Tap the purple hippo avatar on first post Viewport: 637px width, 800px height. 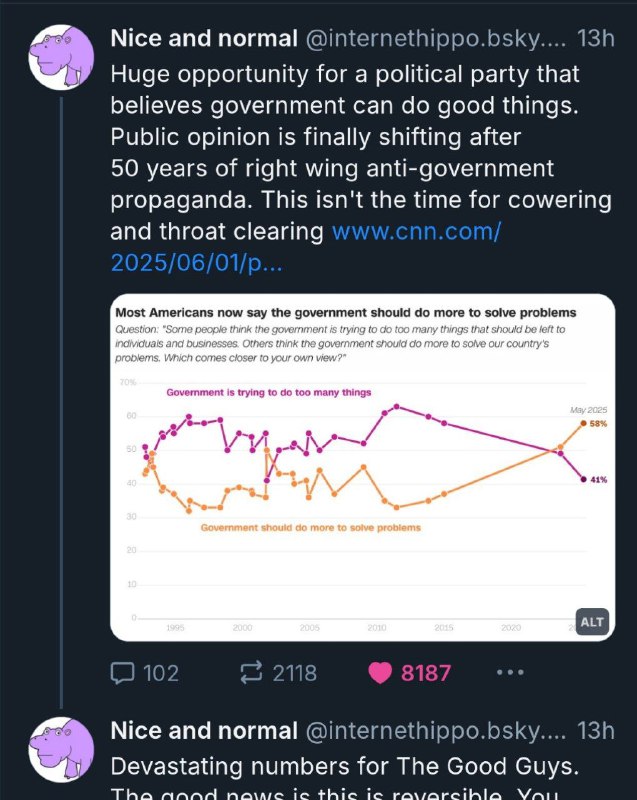coord(61,57)
